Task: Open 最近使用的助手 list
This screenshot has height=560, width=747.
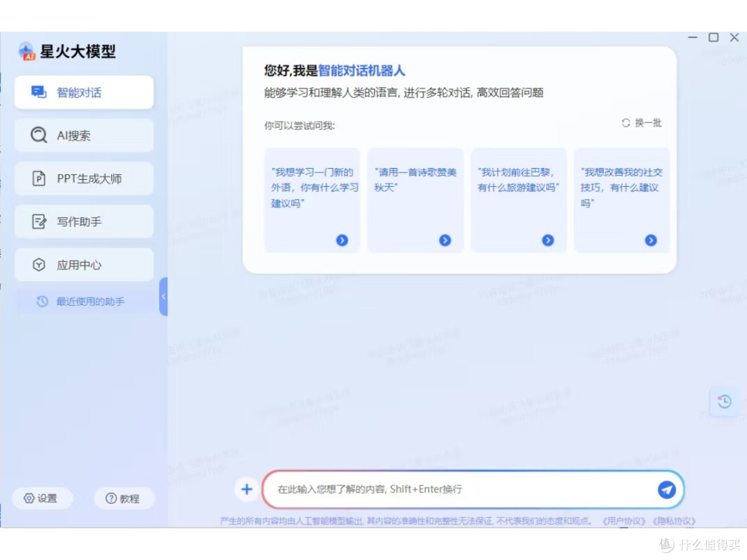Action: 86,301
